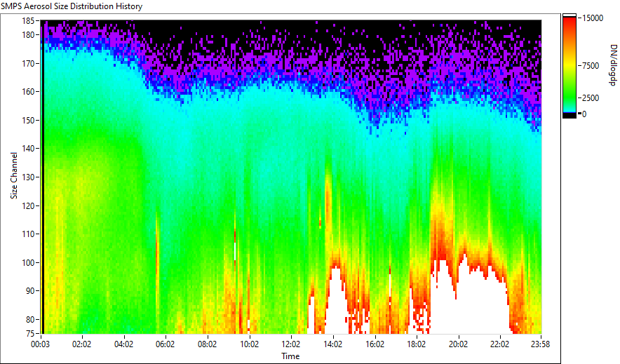Click the 120 size channel tick label
The image size is (620, 364).
[29, 206]
